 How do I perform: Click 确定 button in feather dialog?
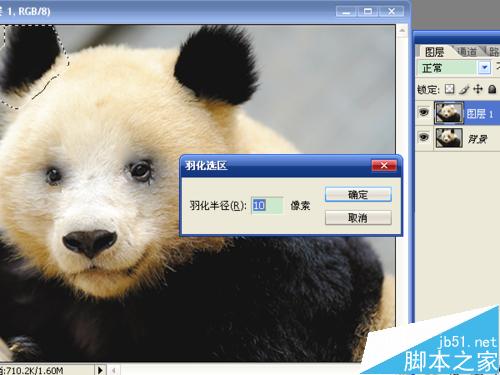pos(358,195)
